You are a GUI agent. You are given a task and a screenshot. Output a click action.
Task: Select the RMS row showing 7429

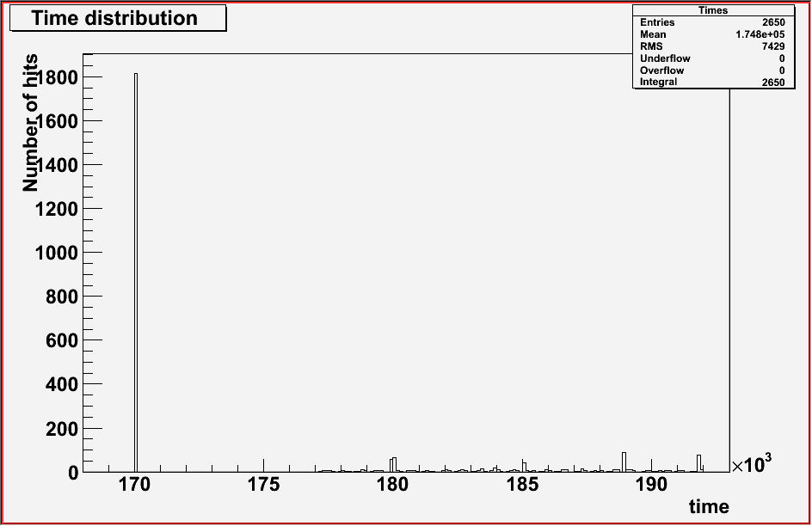click(x=713, y=46)
